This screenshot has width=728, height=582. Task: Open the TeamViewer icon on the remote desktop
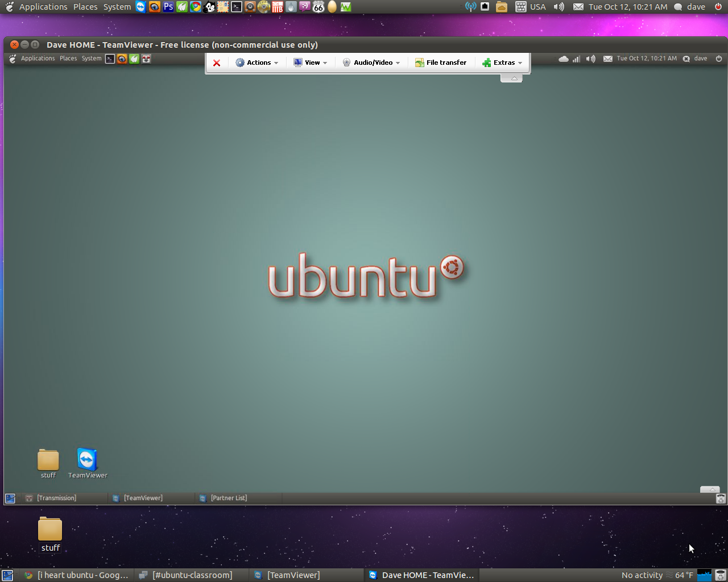[88, 463]
